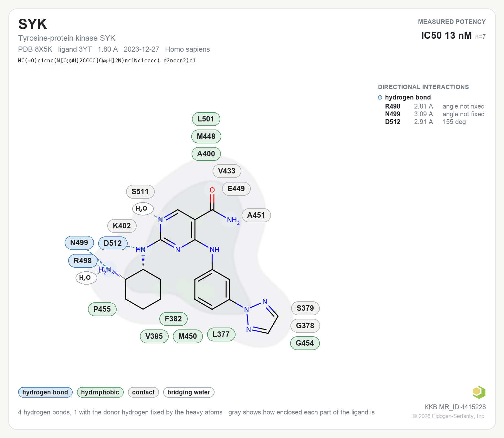Image resolution: width=504 pixels, height=438 pixels.
Task: Select the A400 residue label
Action: point(206,154)
